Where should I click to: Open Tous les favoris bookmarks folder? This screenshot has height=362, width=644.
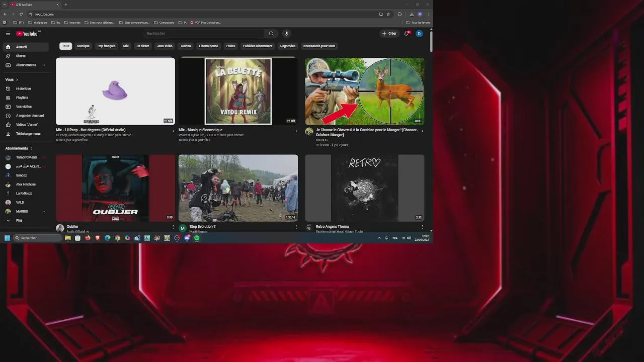(x=419, y=23)
